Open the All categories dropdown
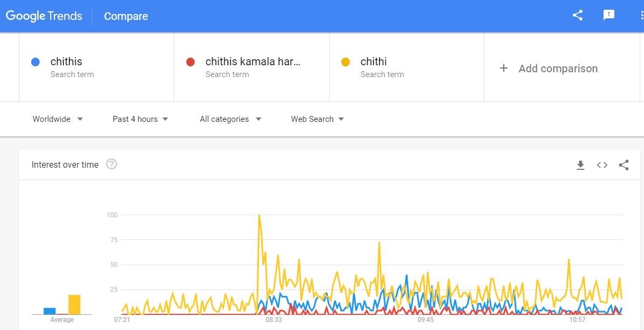The image size is (644, 330). 230,119
